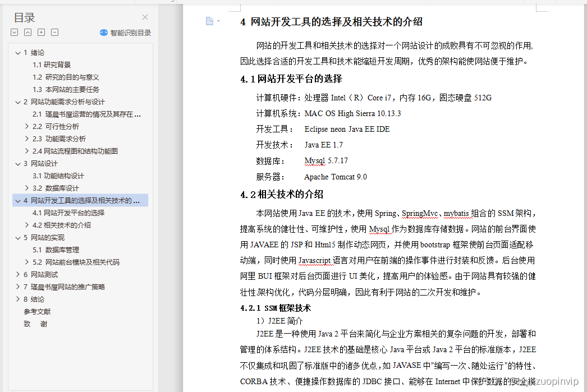Select outline entry 1 绪论
This screenshot has width=587, height=392.
click(34, 53)
